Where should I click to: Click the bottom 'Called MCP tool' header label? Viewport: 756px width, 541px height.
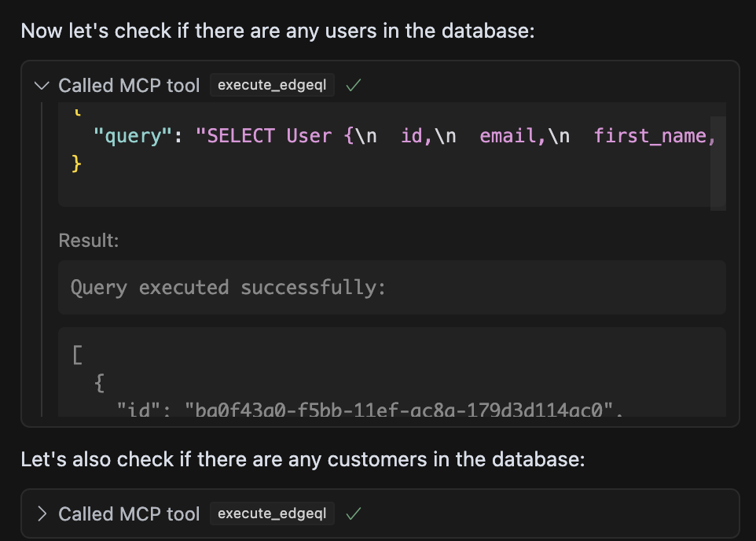click(129, 513)
